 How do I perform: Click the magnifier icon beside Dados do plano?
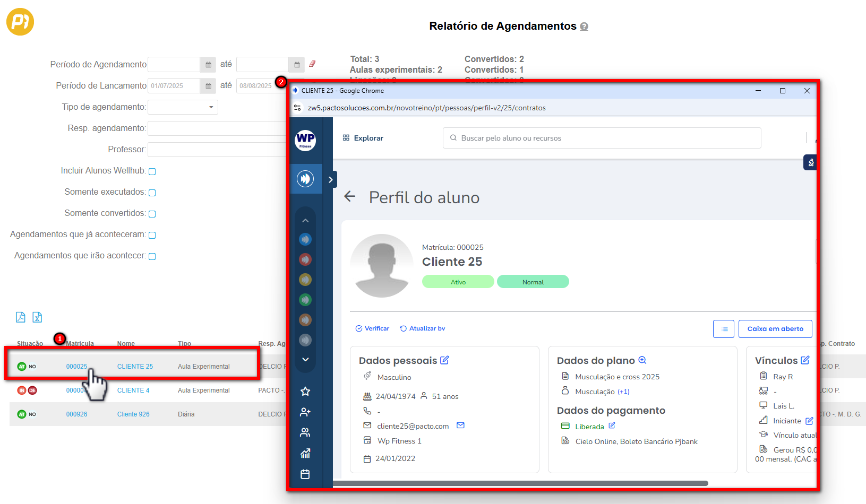pyautogui.click(x=642, y=360)
